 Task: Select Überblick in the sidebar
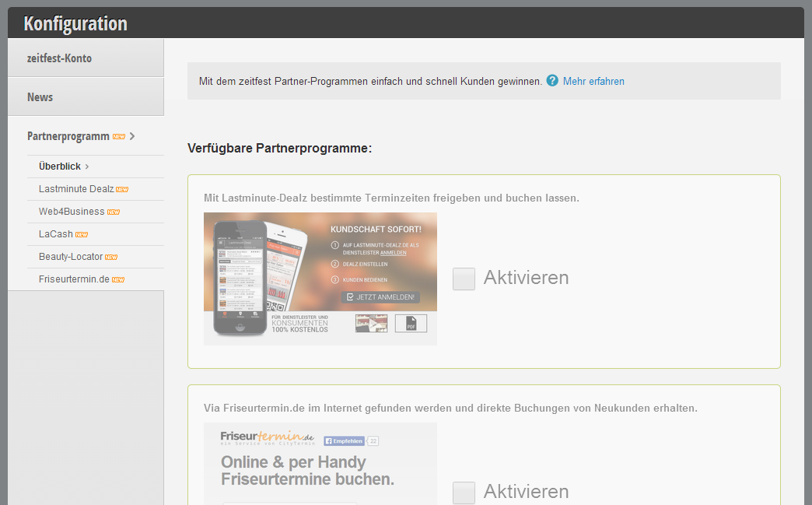click(60, 167)
